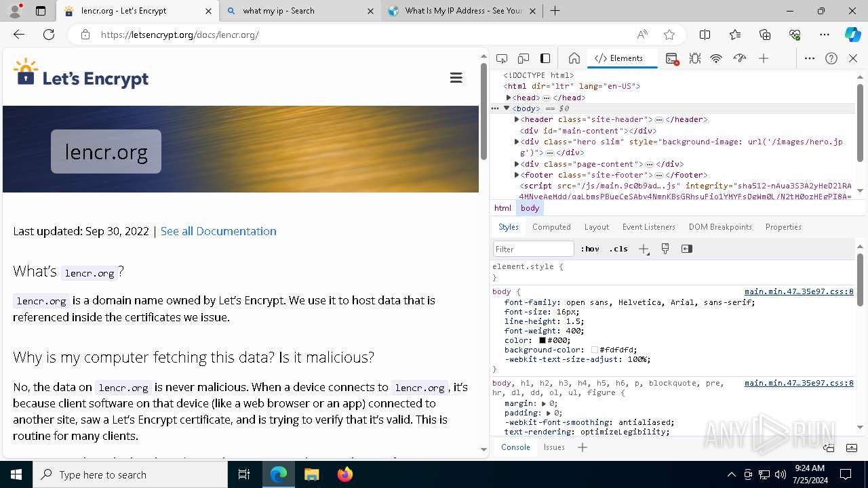
Task: Add more tools to DevTools activity bar
Action: pos(764,58)
